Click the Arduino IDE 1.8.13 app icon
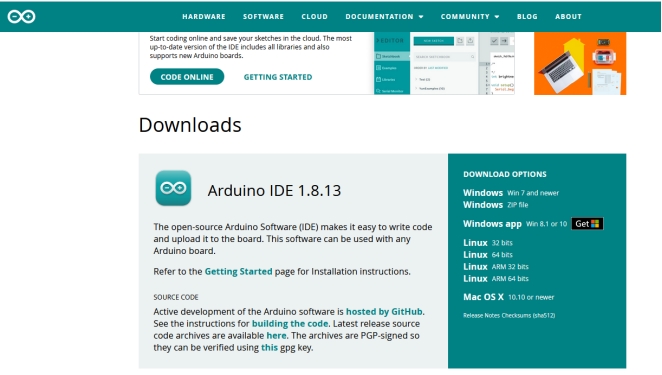The image size is (662, 375). point(173,188)
